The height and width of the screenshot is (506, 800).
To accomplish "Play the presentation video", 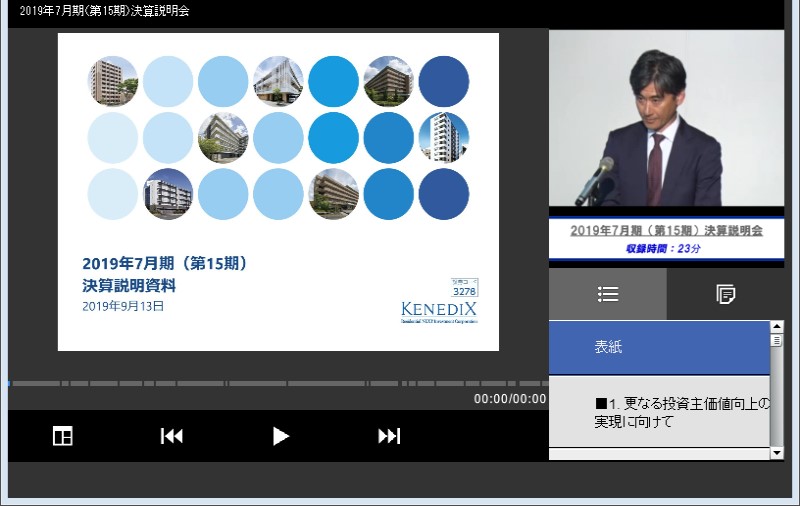I will pos(281,436).
